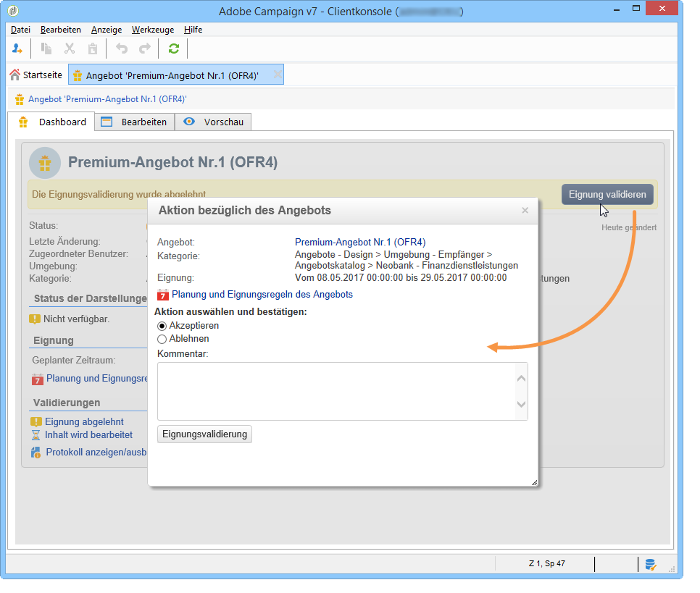Click the database icon in status bar
The image size is (700, 593).
click(x=651, y=565)
